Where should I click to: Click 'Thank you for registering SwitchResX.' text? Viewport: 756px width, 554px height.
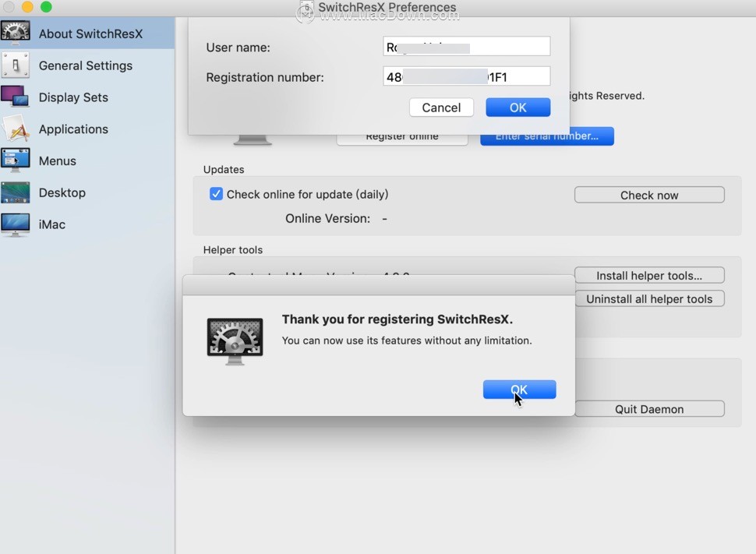tap(397, 319)
